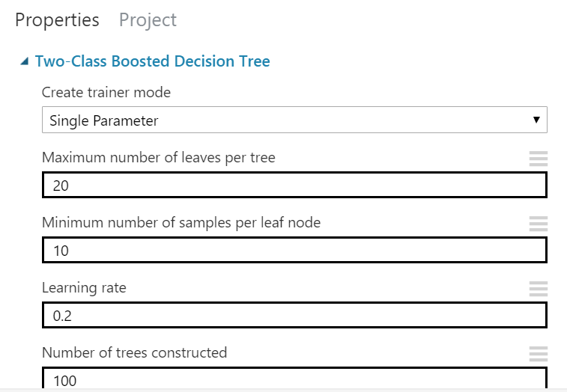The image size is (567, 392).
Task: Click the Maximum number of leaves label
Action: [x=158, y=158]
